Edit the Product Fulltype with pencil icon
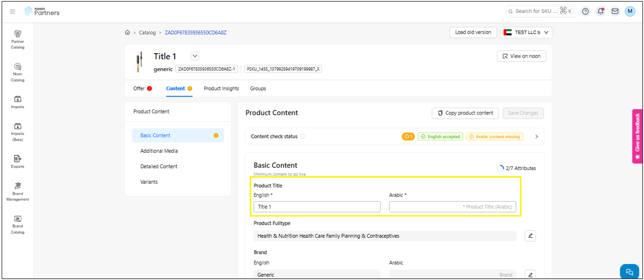The width and height of the screenshot is (644, 280). [x=530, y=236]
